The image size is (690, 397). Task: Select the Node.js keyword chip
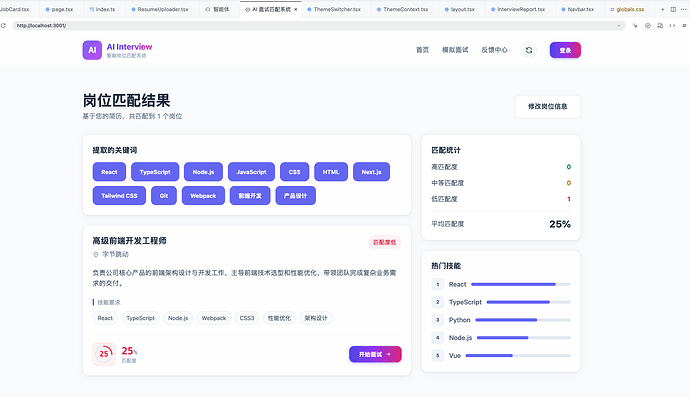point(203,172)
